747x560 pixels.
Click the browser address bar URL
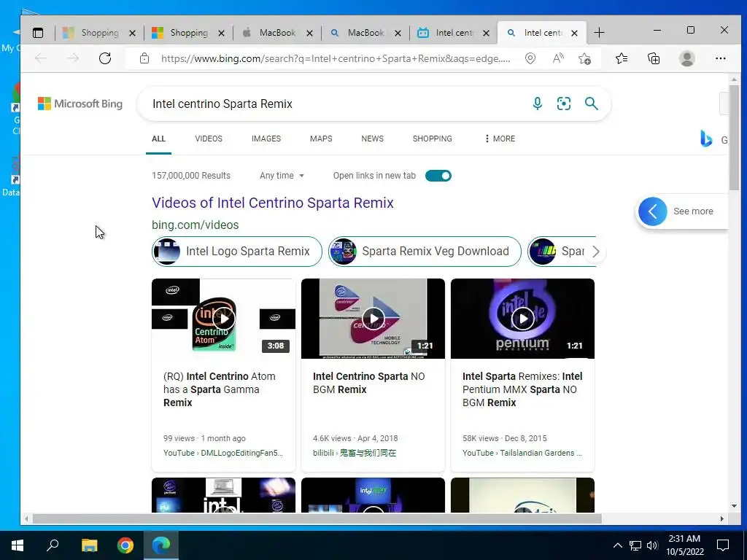pyautogui.click(x=336, y=58)
